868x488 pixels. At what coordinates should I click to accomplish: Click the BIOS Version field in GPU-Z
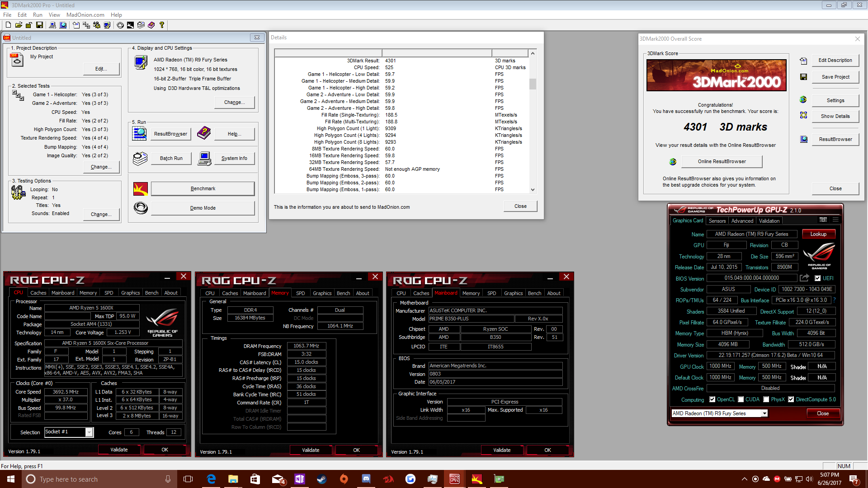(x=752, y=278)
